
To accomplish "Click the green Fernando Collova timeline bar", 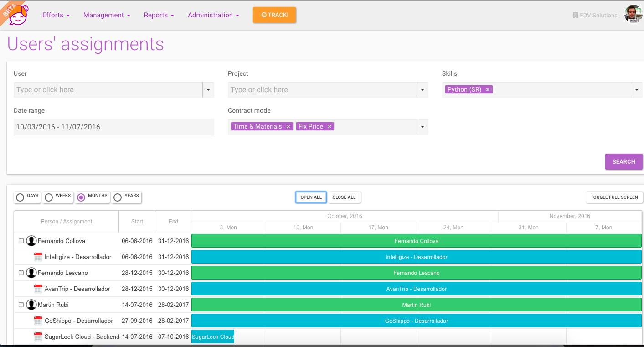I will [x=417, y=241].
